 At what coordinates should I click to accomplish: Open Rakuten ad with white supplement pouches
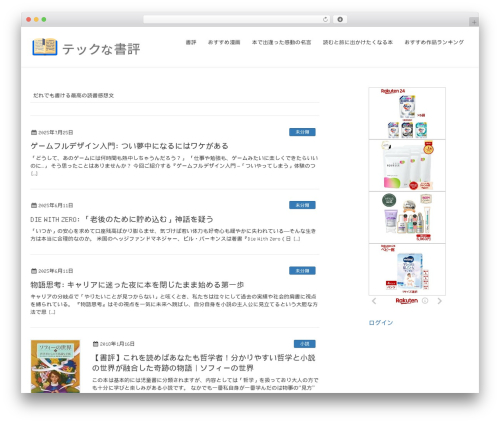(x=407, y=166)
